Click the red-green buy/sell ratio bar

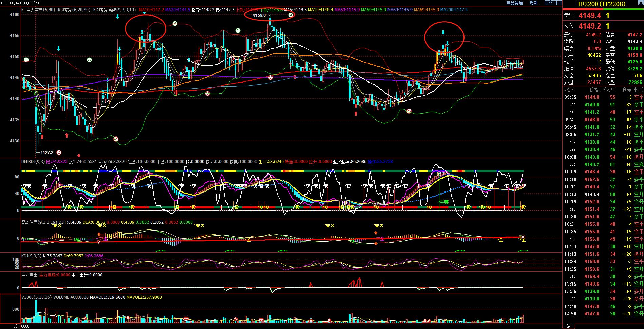[x=603, y=10]
